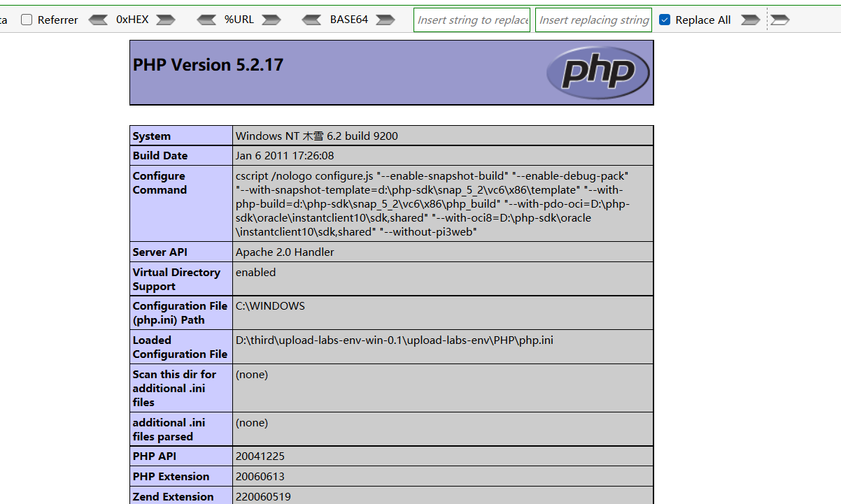Click the cscript configure command text
Screen dimensions: 841x504
click(x=433, y=203)
